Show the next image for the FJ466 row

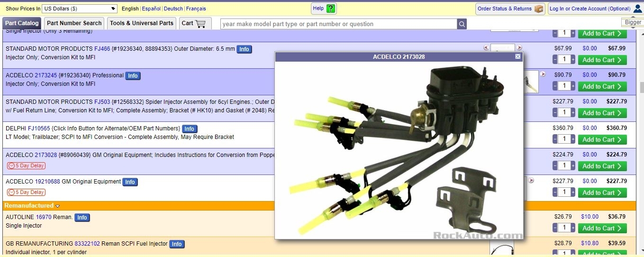(x=519, y=48)
